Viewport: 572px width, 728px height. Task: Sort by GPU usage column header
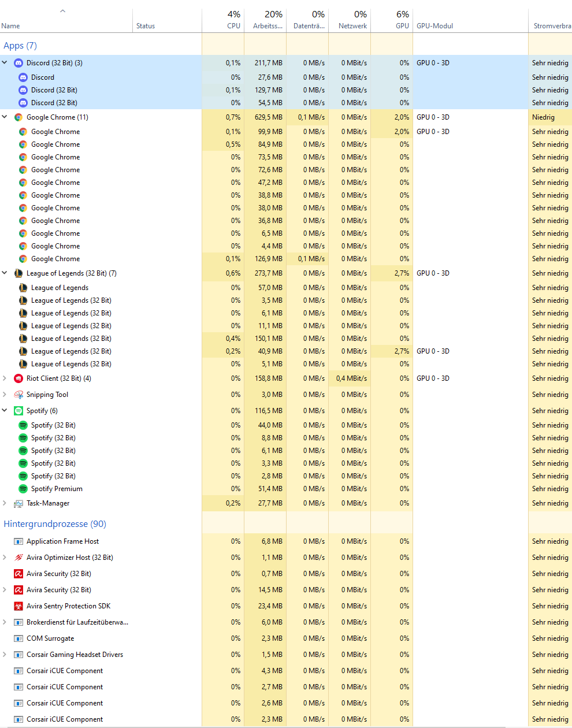point(392,20)
